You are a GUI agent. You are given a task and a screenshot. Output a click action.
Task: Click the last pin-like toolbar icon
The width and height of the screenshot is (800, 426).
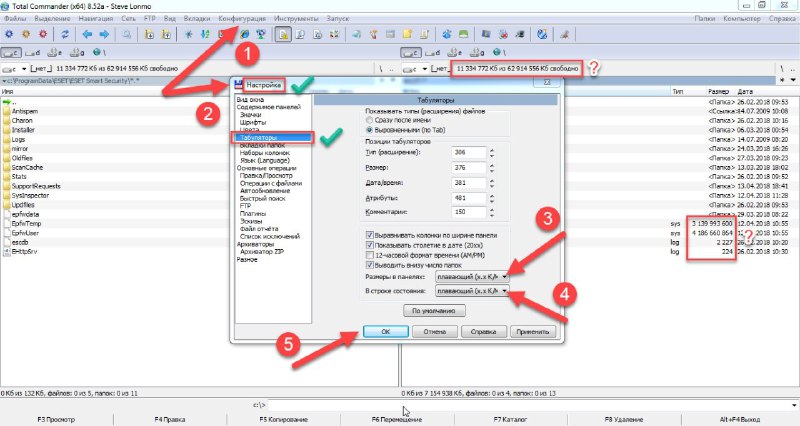click(564, 34)
